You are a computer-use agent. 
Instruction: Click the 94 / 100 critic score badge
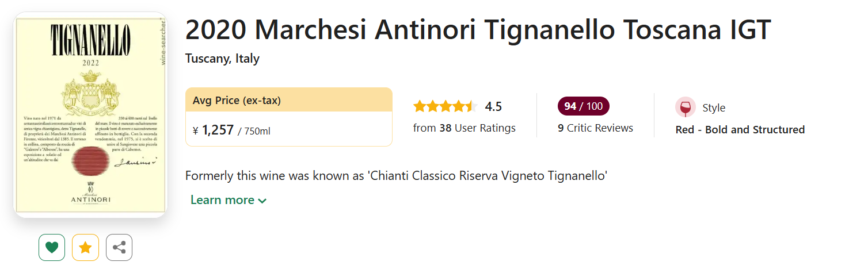pyautogui.click(x=583, y=106)
